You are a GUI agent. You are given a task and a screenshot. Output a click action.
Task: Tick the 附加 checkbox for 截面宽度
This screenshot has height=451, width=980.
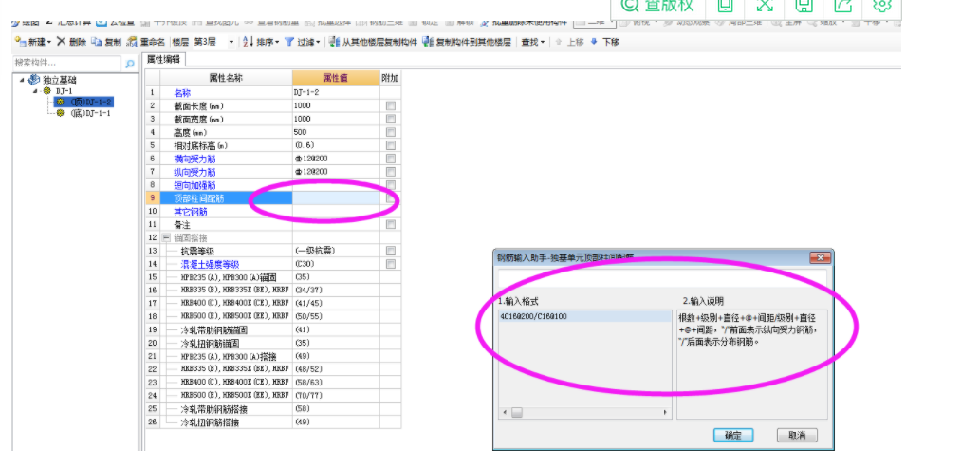(x=391, y=119)
